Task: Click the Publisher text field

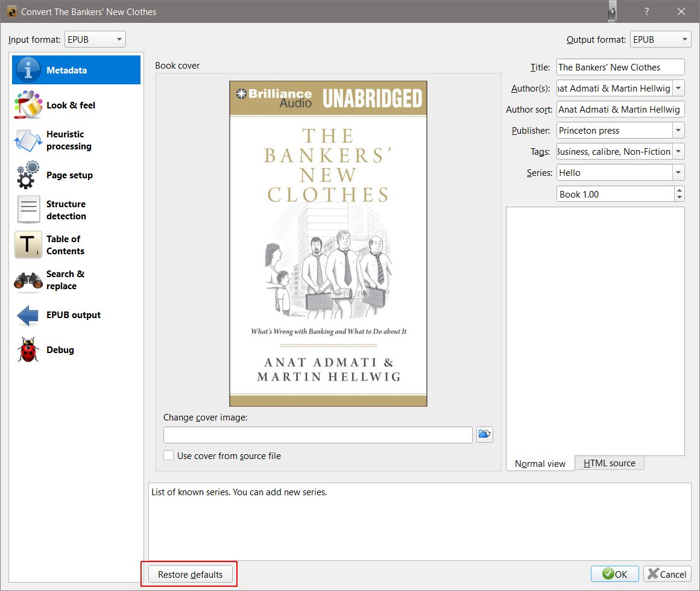Action: pyautogui.click(x=614, y=130)
